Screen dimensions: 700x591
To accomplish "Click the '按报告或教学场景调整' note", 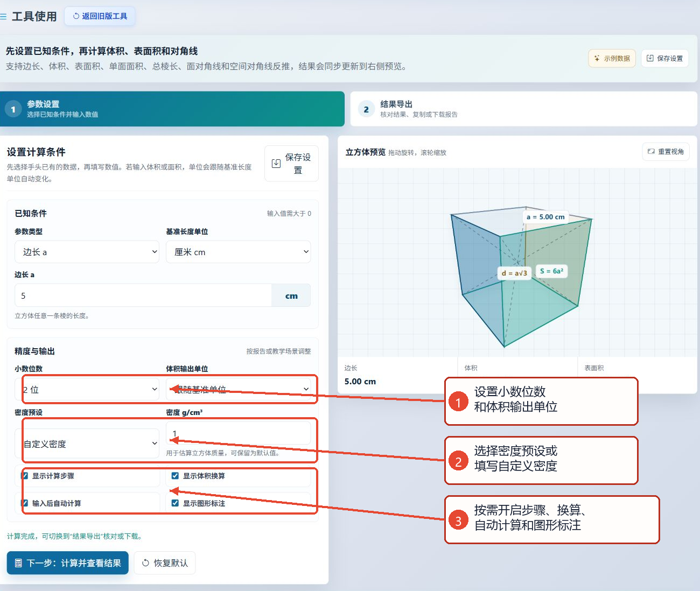I will tap(279, 351).
